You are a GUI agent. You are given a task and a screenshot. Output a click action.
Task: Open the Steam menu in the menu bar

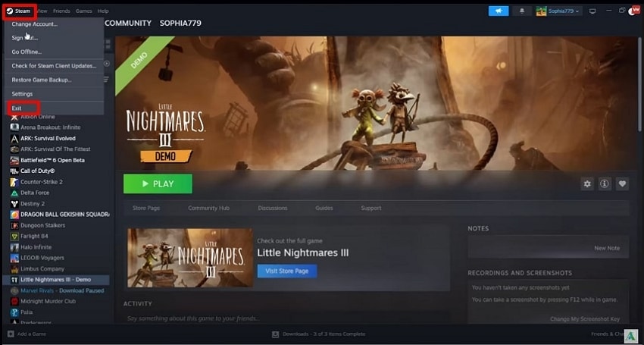(x=19, y=11)
